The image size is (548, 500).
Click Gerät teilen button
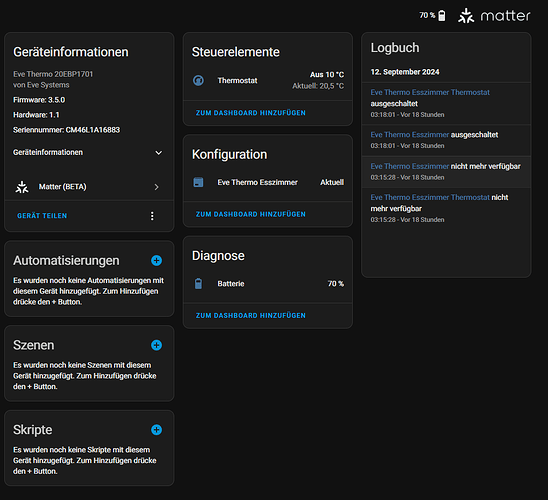[x=42, y=216]
